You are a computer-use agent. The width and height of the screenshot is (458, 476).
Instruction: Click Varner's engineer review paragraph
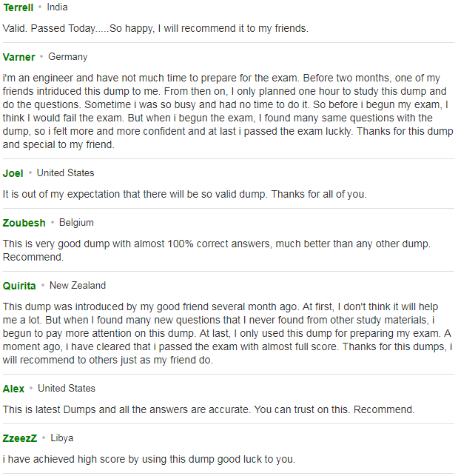click(x=228, y=111)
